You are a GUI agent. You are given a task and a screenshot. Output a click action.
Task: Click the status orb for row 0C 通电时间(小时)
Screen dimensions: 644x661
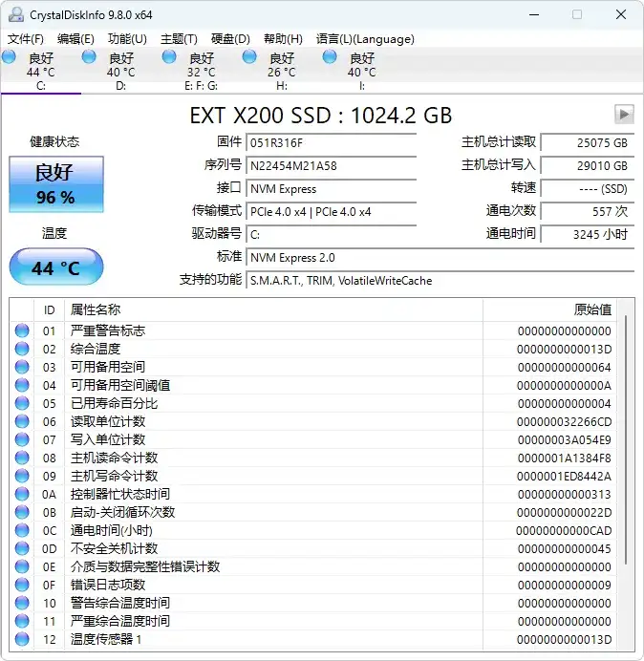(22, 530)
